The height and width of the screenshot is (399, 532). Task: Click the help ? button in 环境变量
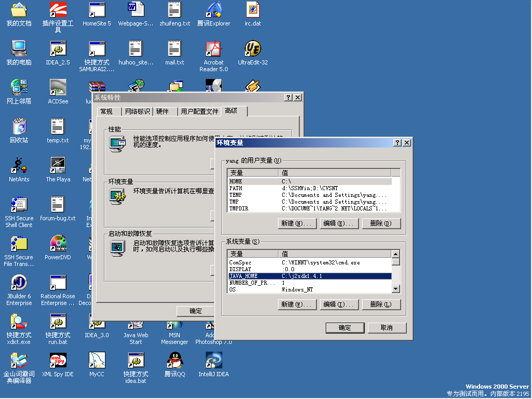pyautogui.click(x=397, y=143)
